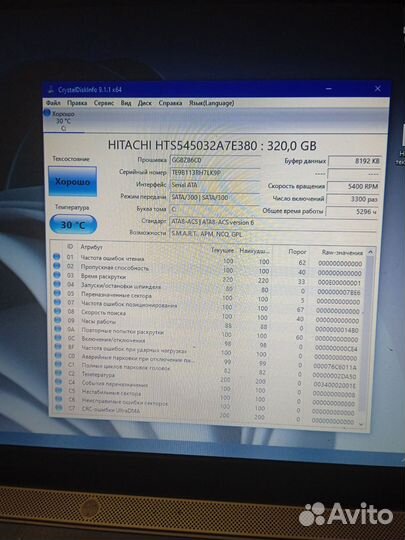Image resolution: width=405 pixels, height=540 pixels.
Task: Select the Температура attribute row name
Action: click(x=98, y=375)
